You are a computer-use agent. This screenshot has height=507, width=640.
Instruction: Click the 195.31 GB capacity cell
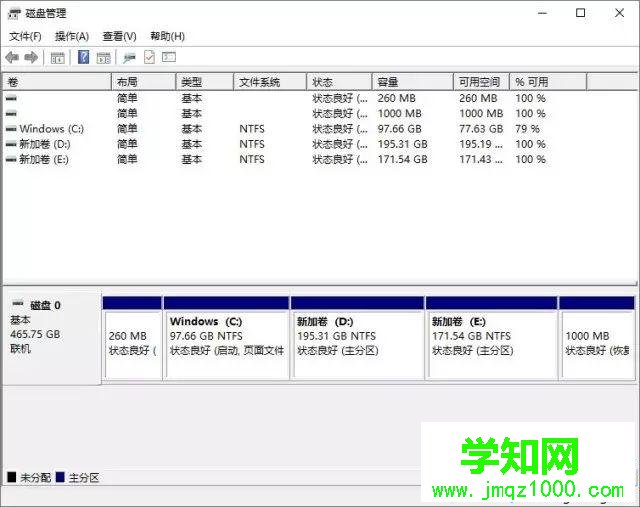coord(402,144)
